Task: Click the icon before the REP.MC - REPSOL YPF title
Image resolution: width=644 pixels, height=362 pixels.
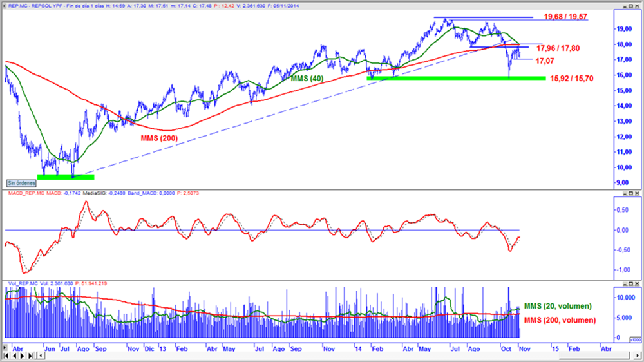Action: pos(5,6)
